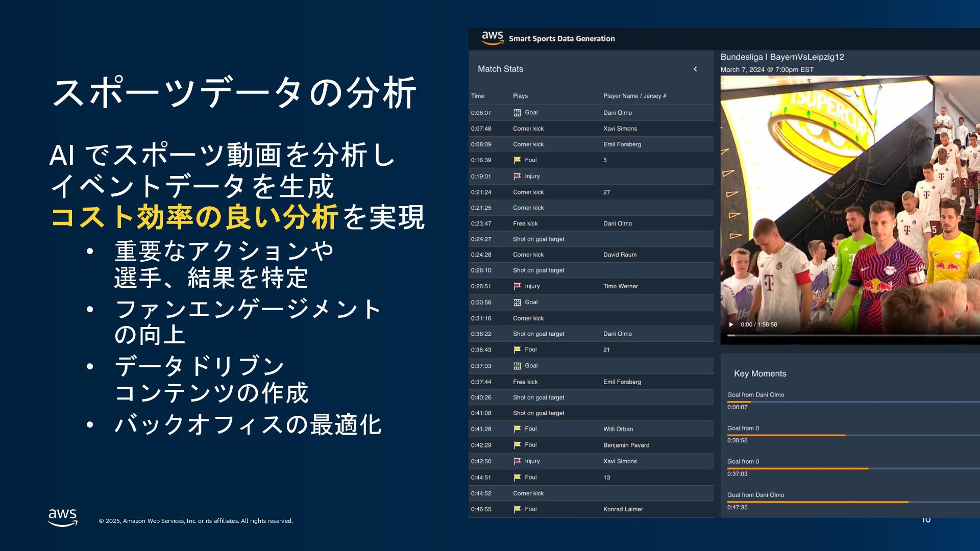
Task: Click the Match Stats panel title
Action: (500, 69)
